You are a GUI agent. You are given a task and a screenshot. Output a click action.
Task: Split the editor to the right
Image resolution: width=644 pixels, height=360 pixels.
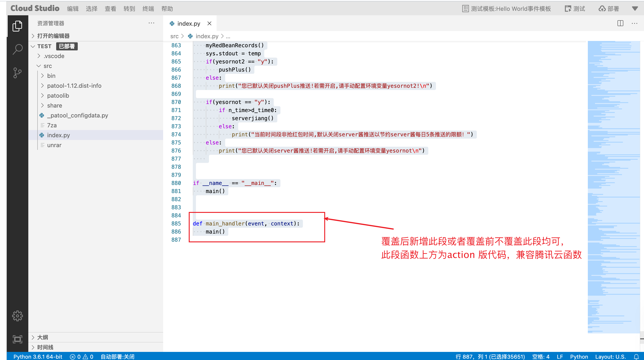[x=620, y=23]
